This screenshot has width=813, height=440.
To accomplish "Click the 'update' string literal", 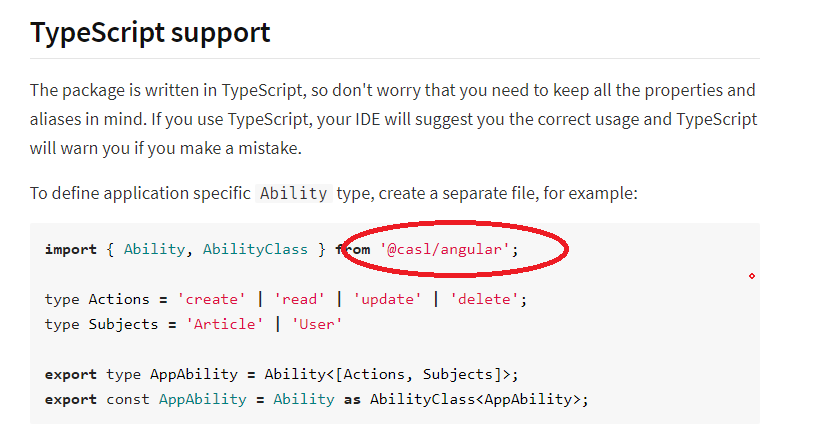I will [387, 299].
